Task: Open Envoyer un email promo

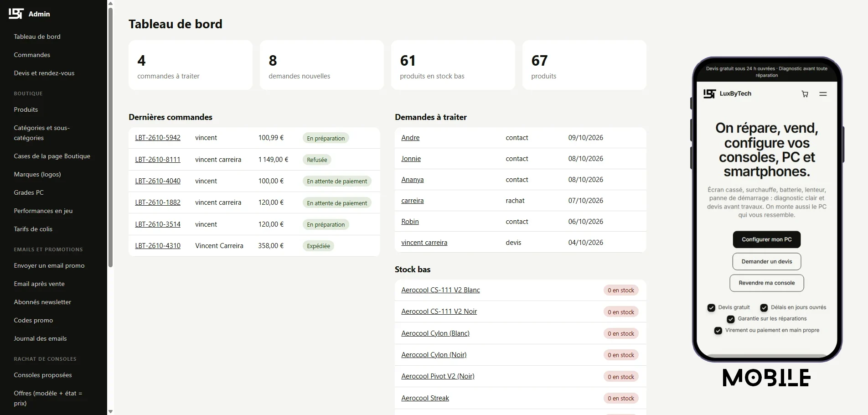Action: point(49,265)
